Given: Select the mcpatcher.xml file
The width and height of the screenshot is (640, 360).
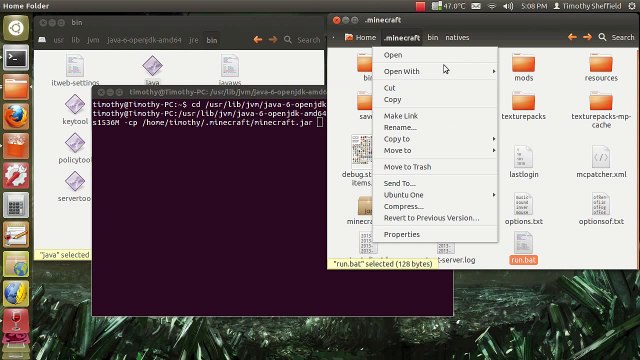Looking at the screenshot, I should [601, 162].
